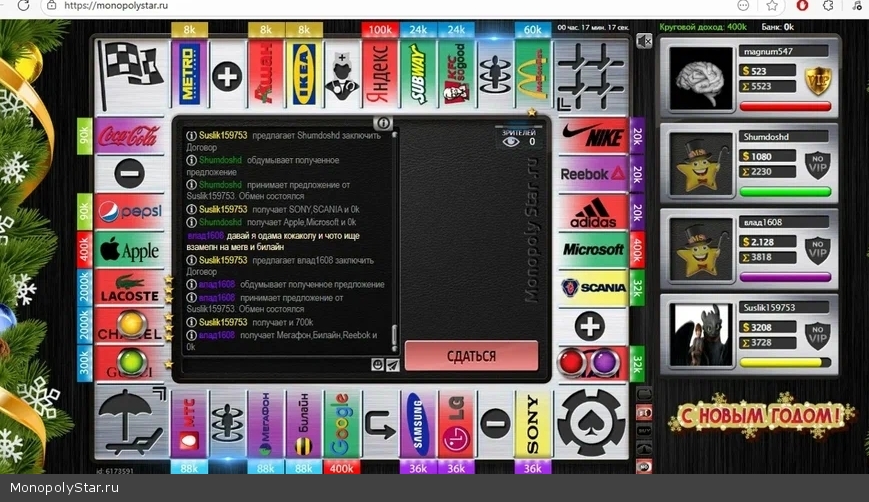This screenshot has width=869, height=502.
Task: Click person cell between KFC and McDonald's
Action: point(495,75)
